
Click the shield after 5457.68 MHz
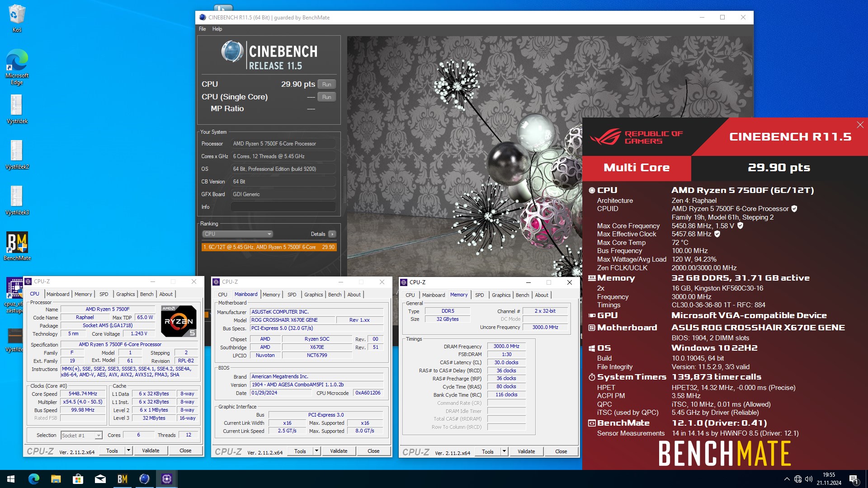click(x=717, y=234)
